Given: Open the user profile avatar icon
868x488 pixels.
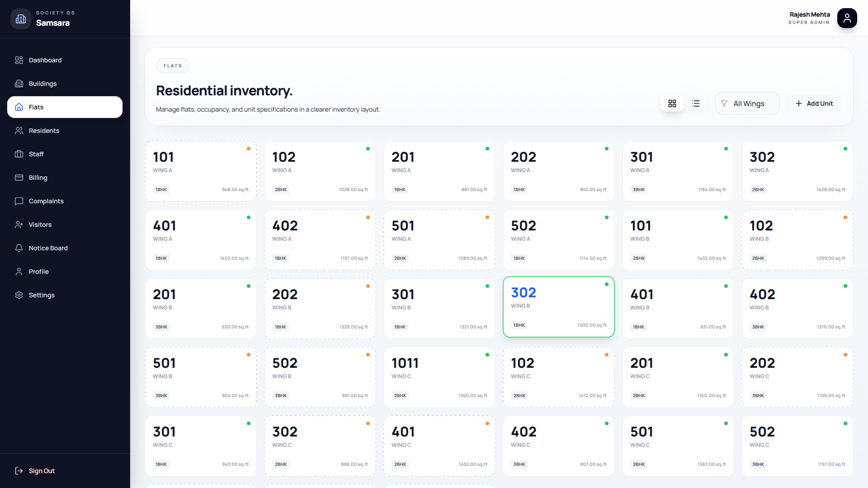Looking at the screenshot, I should [x=847, y=18].
